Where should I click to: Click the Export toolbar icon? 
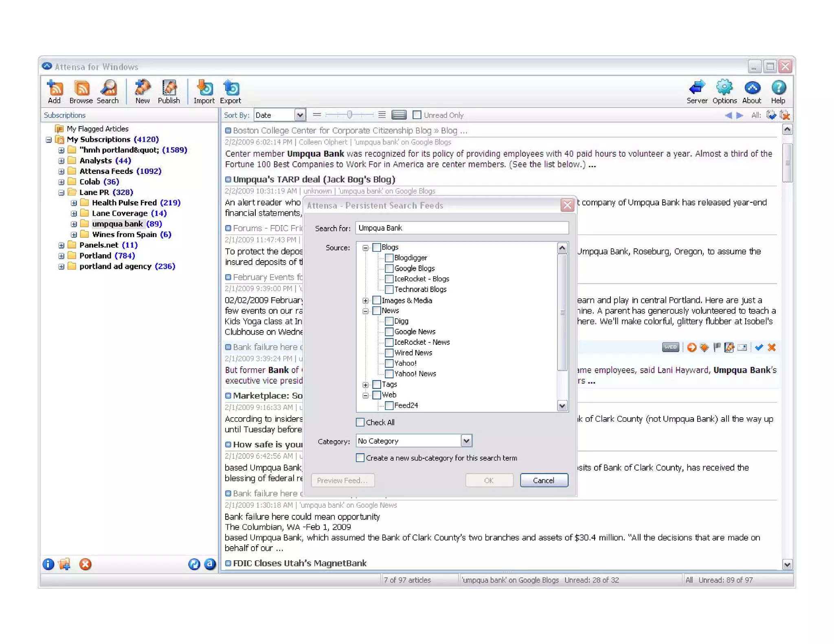coord(230,92)
